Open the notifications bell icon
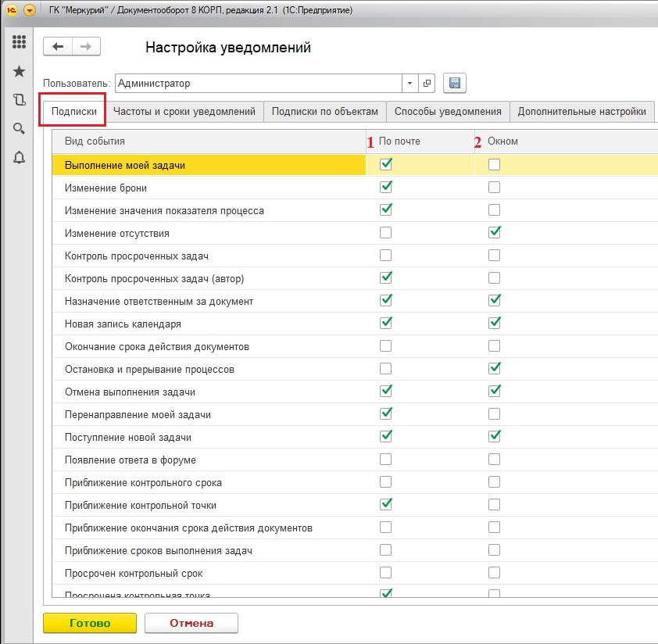The image size is (658, 644). point(20,157)
